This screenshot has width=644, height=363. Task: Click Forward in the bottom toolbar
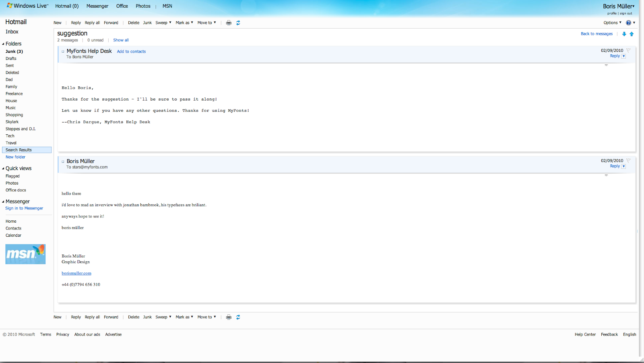[x=111, y=317]
